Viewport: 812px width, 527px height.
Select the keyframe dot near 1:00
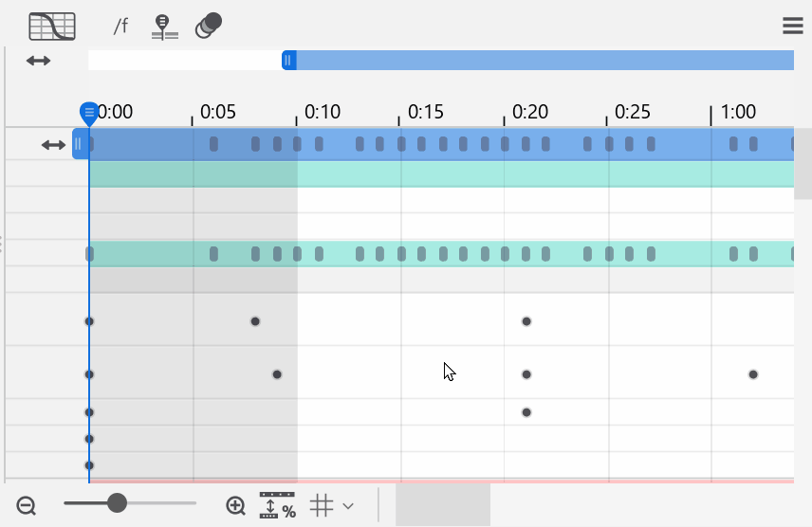pos(753,374)
